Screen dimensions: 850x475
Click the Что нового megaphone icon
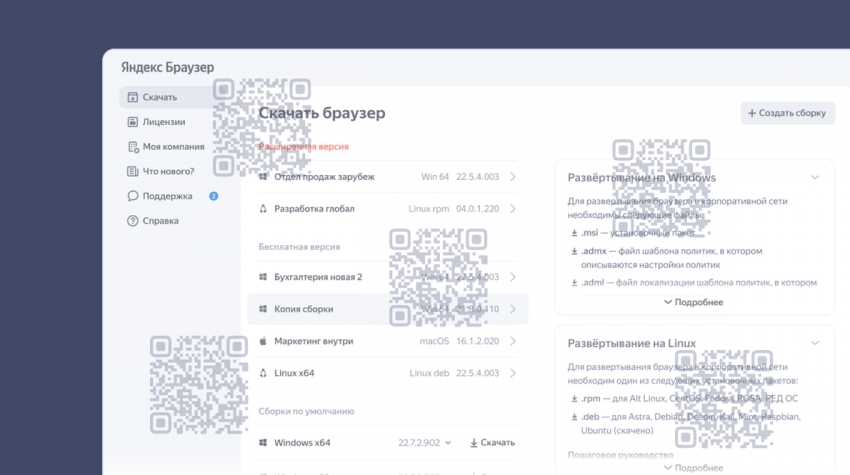click(x=133, y=171)
